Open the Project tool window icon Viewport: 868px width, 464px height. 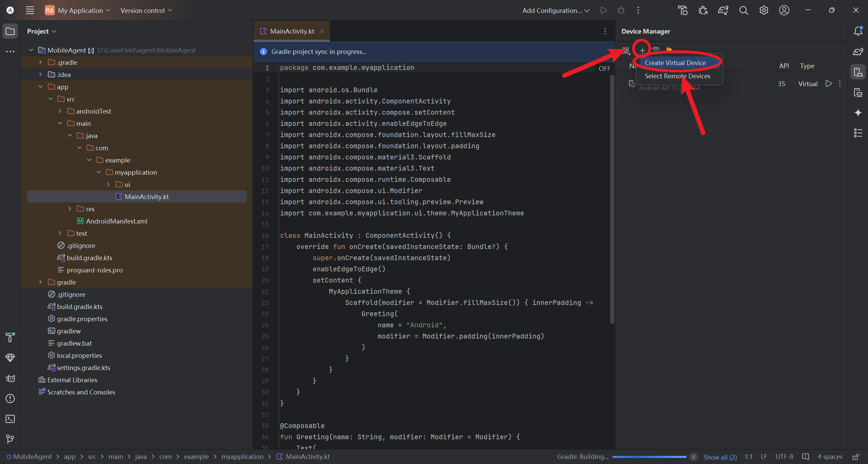point(10,31)
